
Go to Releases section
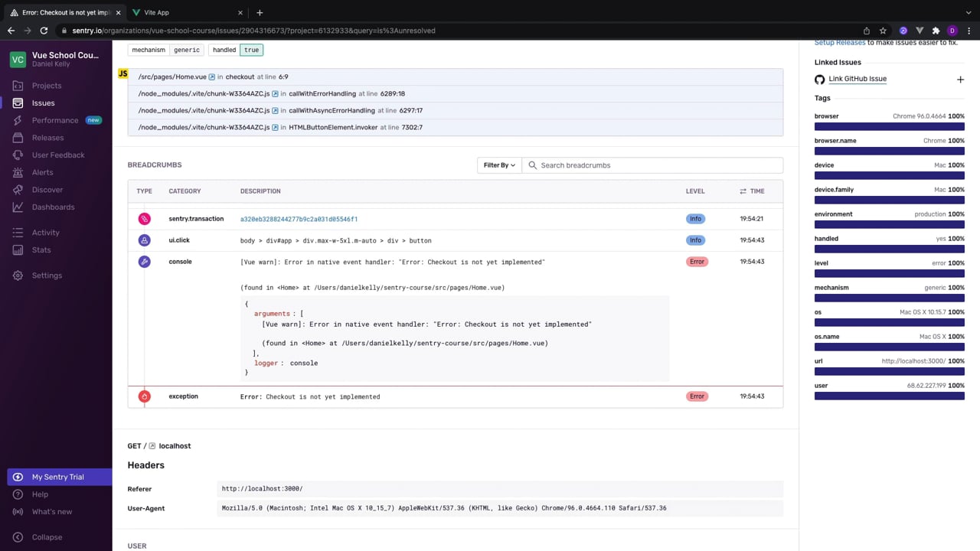[x=47, y=138]
